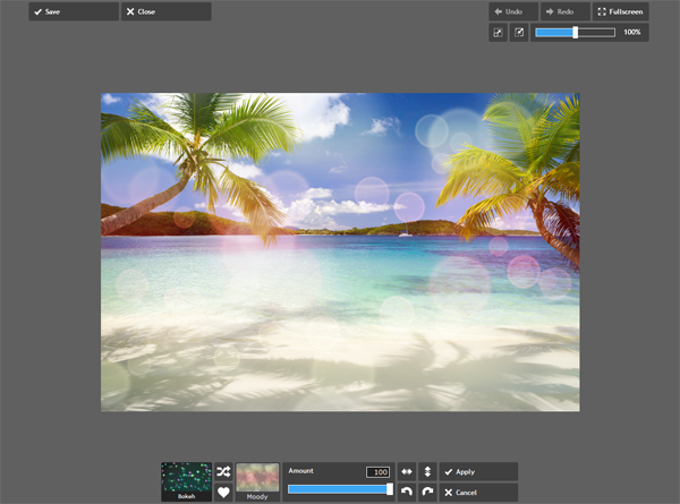Viewport: 680px width, 504px height.
Task: Mark overlay as favorite with heart icon
Action: tap(223, 492)
